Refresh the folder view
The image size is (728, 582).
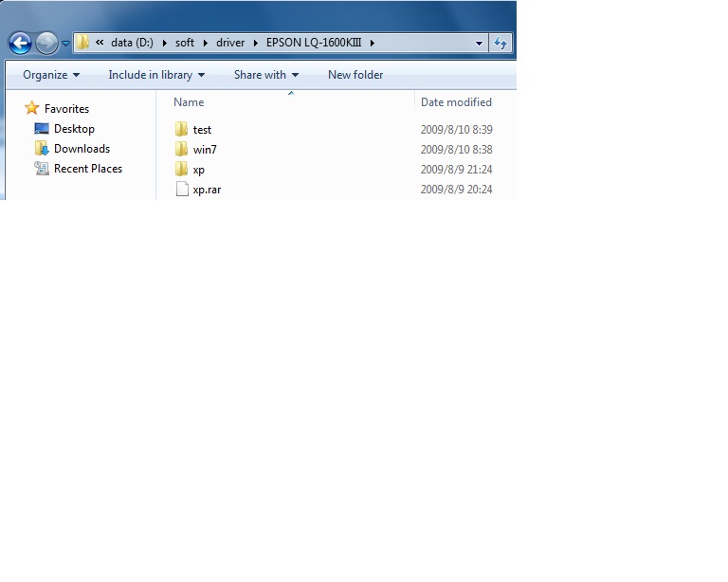pos(500,44)
